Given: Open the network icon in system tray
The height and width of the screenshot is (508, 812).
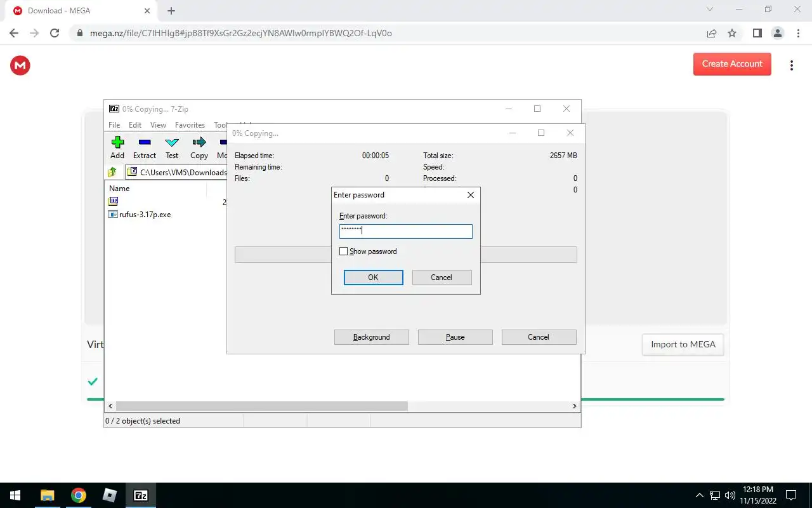Looking at the screenshot, I should [715, 495].
